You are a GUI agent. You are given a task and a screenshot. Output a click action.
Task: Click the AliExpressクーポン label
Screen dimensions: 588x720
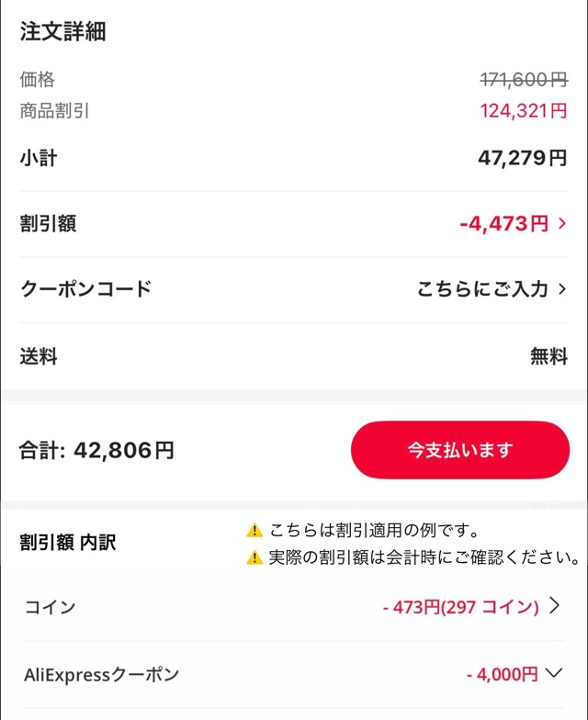101,675
